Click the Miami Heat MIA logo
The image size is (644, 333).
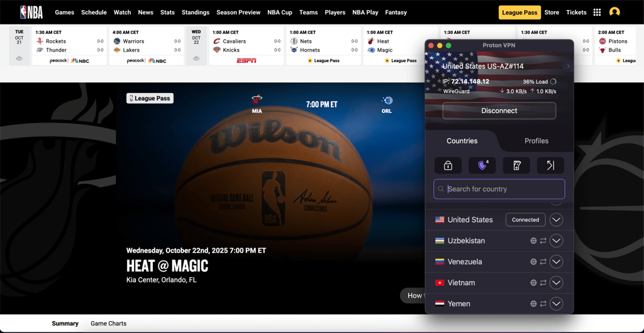[257, 101]
